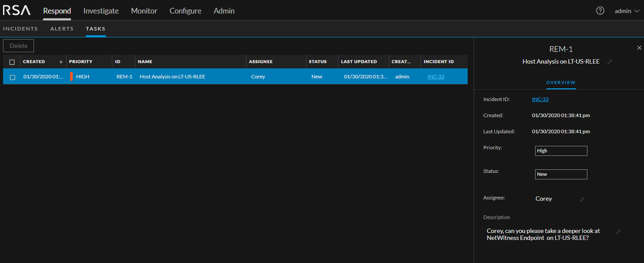Image resolution: width=644 pixels, height=263 pixels.
Task: Click the orange HIGH priority indicator
Action: (71, 77)
